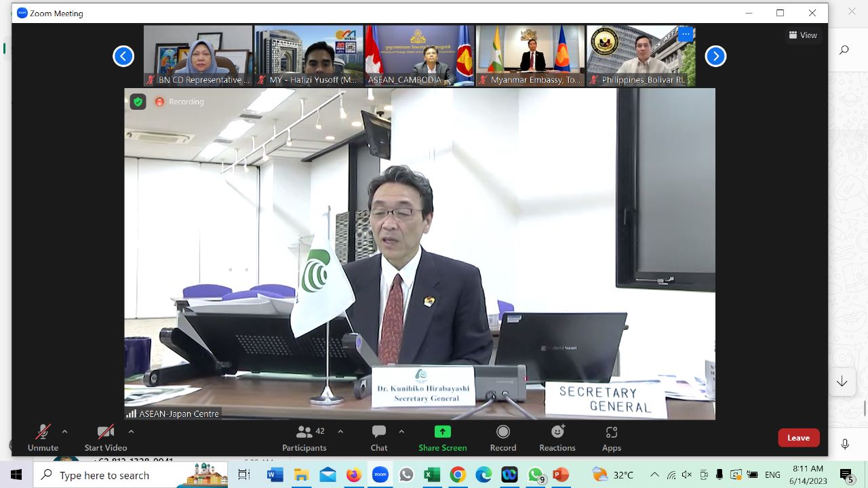This screenshot has height=488, width=868.
Task: Open Excel from the taskbar
Action: tap(432, 474)
